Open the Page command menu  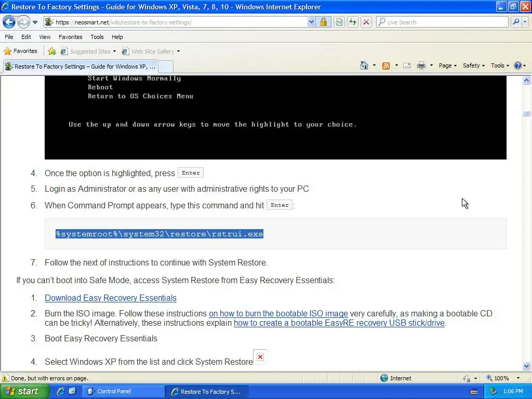pos(447,65)
